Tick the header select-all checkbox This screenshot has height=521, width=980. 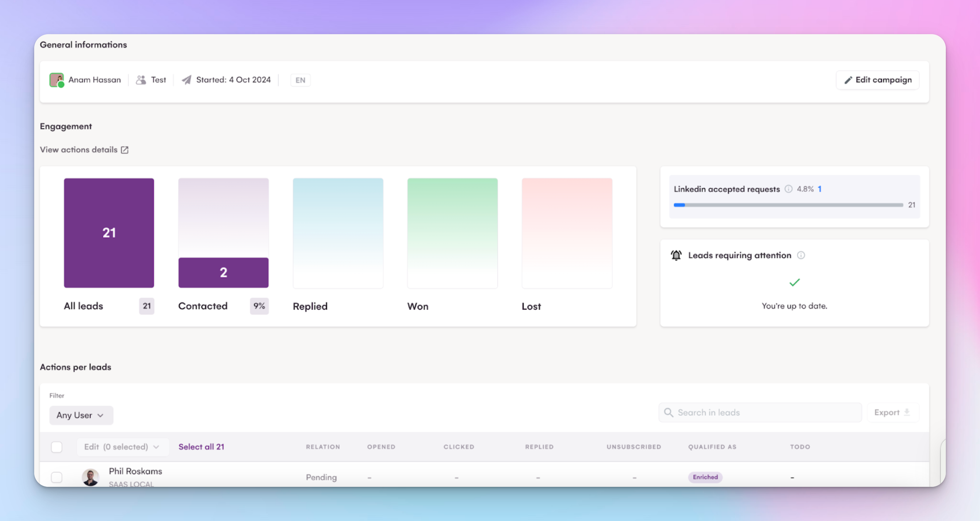click(57, 447)
